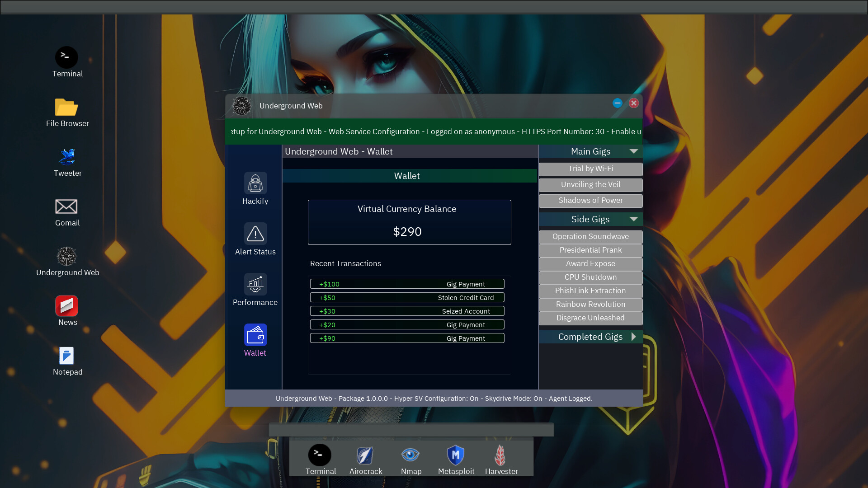View Performance metrics icon
This screenshot has width=868, height=488.
[x=255, y=284]
